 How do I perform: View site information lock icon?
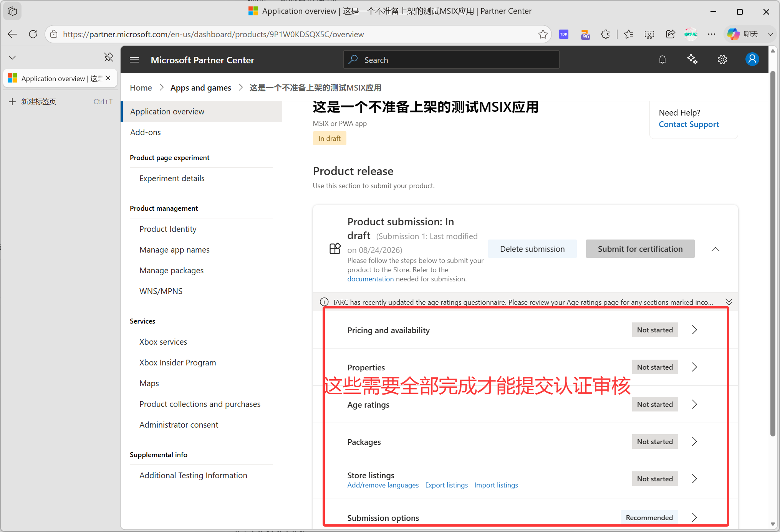(54, 34)
